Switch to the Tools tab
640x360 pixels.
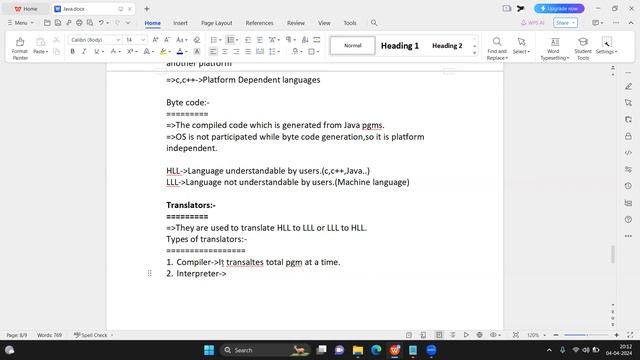coord(350,23)
